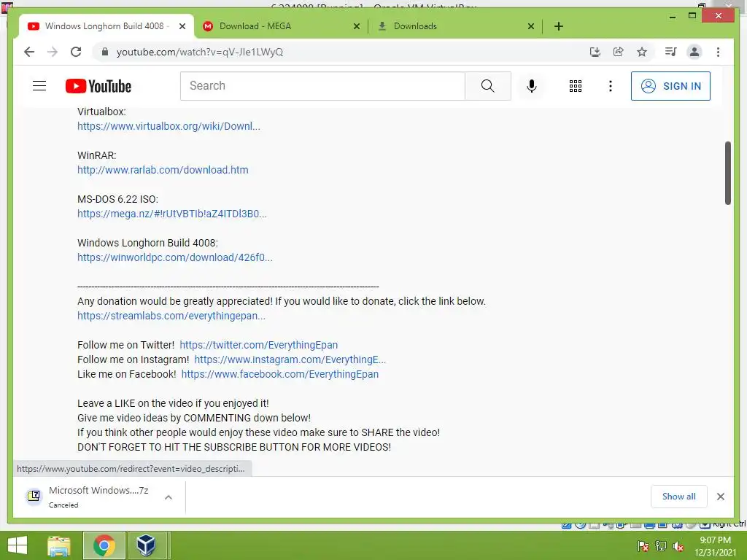Open the YouTube apps grid

click(576, 86)
